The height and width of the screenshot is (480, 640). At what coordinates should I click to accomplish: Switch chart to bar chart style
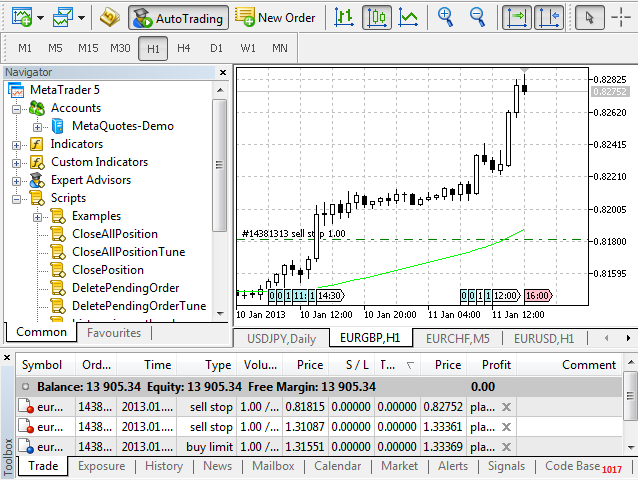pyautogui.click(x=344, y=17)
